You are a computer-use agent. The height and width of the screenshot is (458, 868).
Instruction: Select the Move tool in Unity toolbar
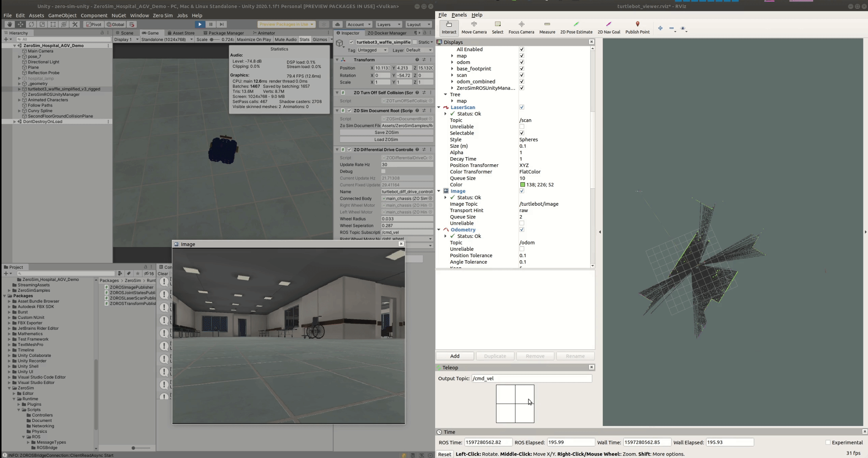click(20, 24)
